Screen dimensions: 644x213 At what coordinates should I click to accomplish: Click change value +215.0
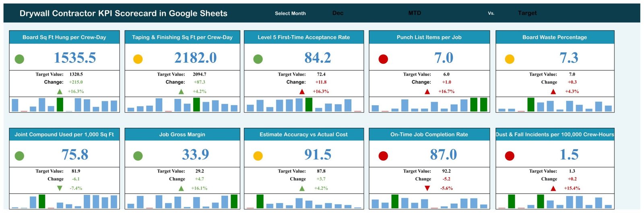click(76, 82)
